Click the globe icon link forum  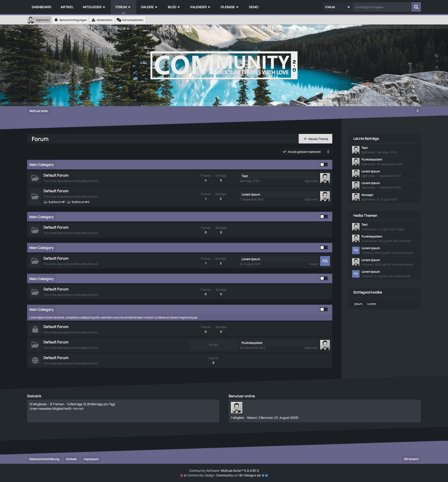coord(35,360)
